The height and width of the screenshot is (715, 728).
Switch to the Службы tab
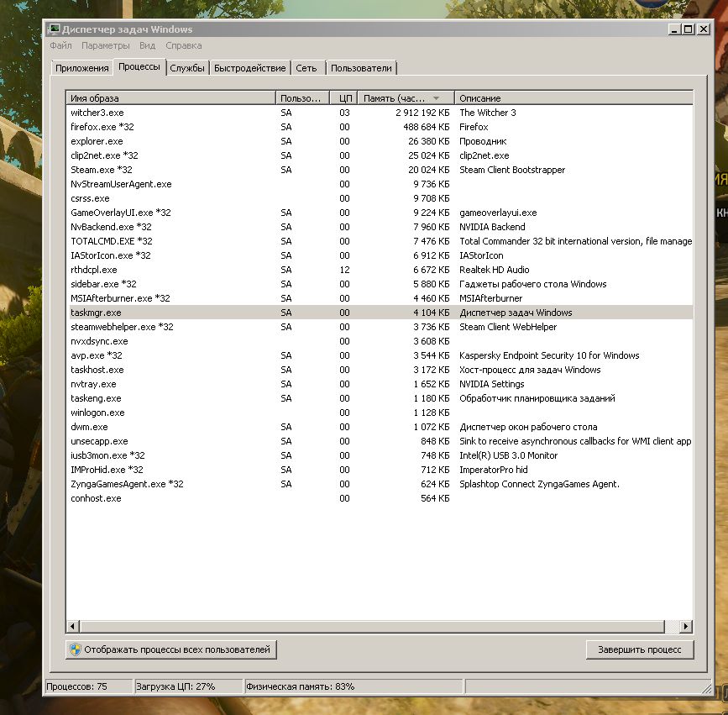point(187,68)
